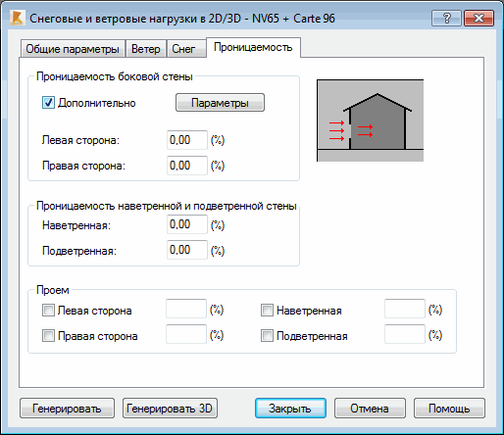This screenshot has height=435, width=504.
Task: Open the Ветер tab
Action: point(146,49)
